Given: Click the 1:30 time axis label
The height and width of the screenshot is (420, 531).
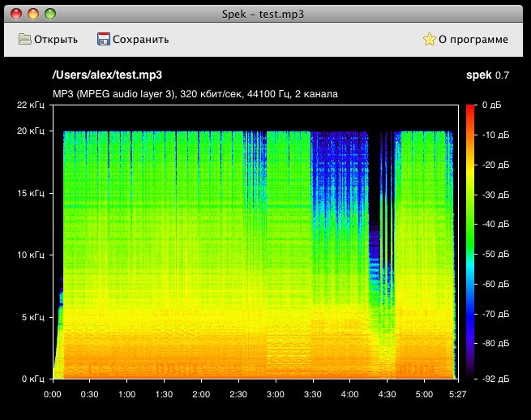Looking at the screenshot, I should pos(164,394).
